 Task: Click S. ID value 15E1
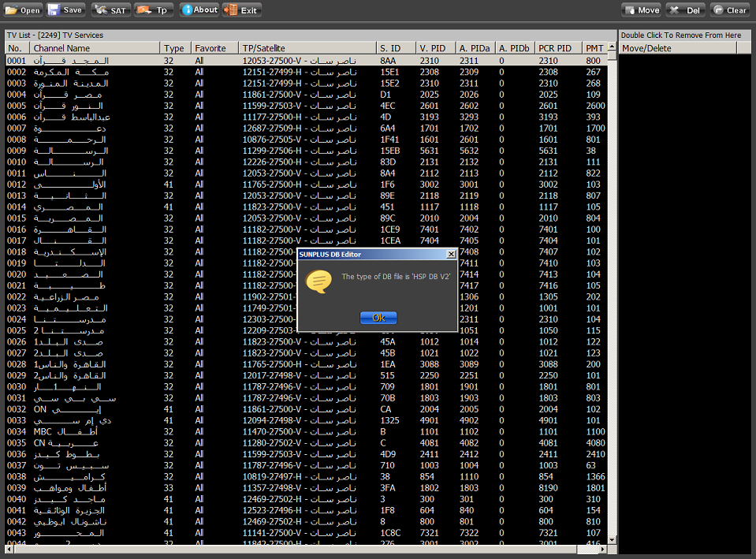pyautogui.click(x=389, y=72)
